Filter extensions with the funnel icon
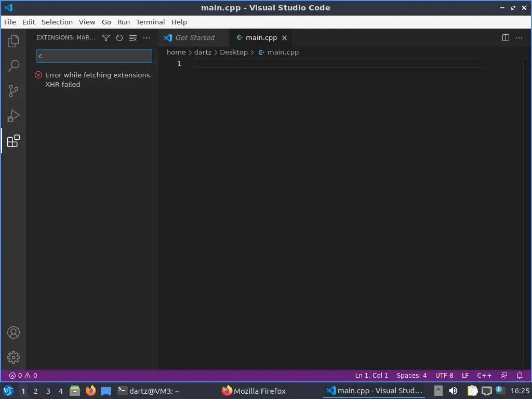This screenshot has width=532, height=399. 106,37
